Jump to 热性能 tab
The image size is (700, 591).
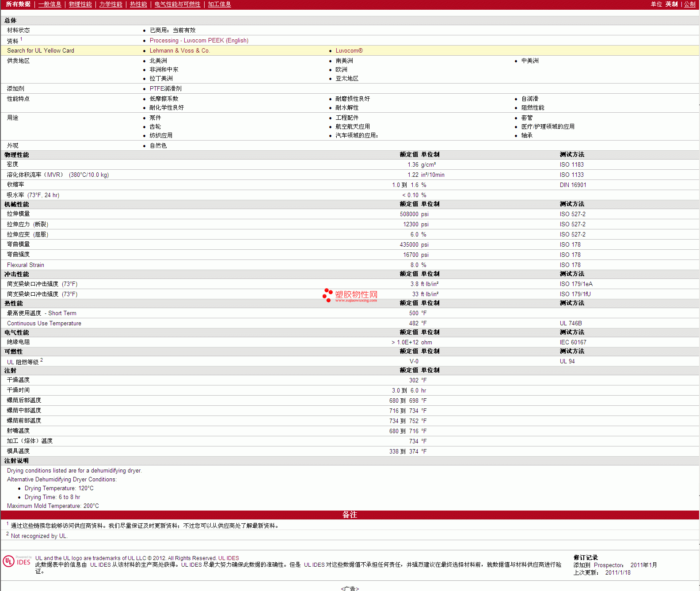[138, 4]
